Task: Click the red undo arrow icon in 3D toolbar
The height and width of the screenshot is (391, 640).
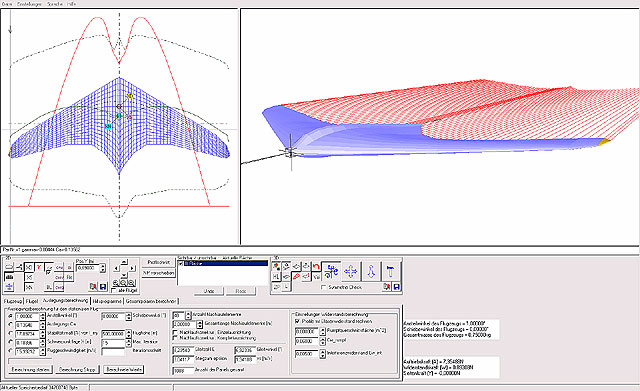Action: (x=316, y=267)
